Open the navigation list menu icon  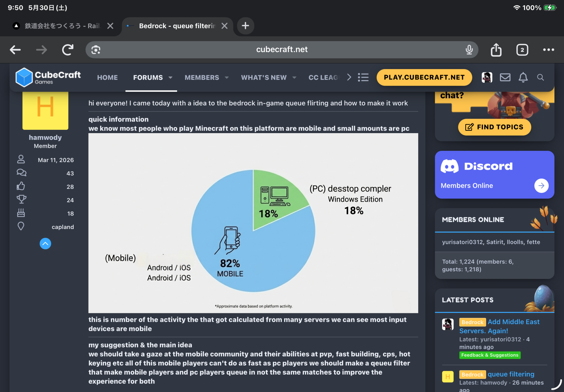tap(363, 77)
